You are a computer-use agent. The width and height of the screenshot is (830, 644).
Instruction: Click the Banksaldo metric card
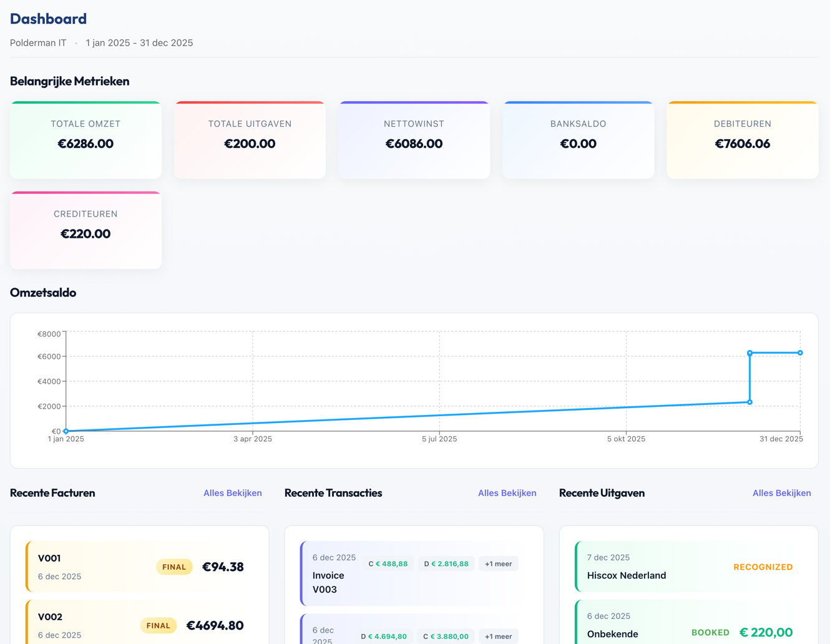578,140
